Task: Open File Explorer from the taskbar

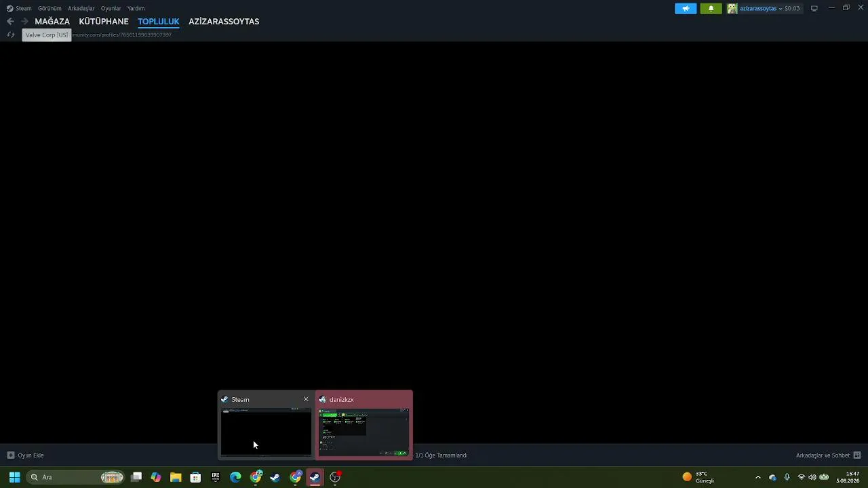Action: [176, 477]
